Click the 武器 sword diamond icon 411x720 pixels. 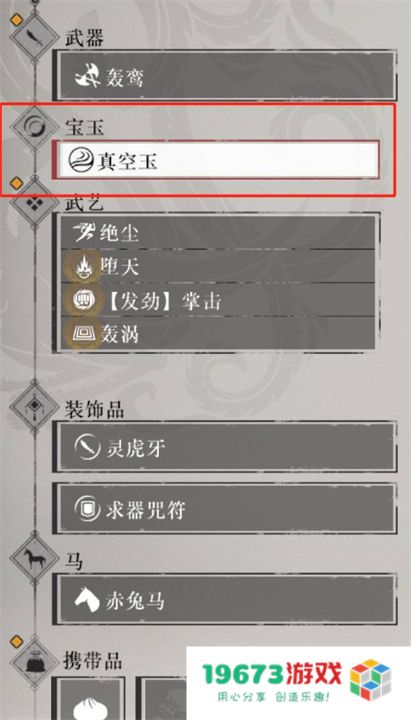[x=34, y=38]
